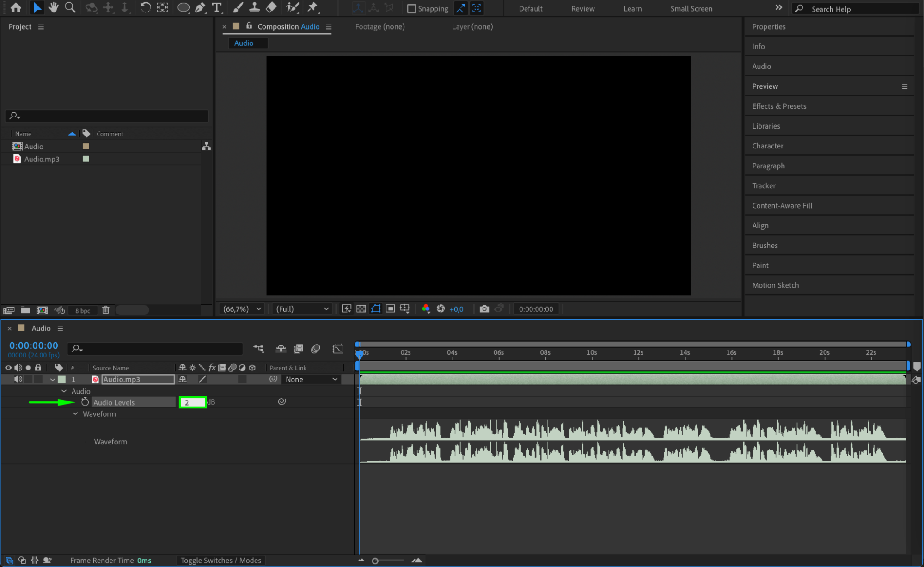The height and width of the screenshot is (567, 924).
Task: Click the Audio Levels dB value field
Action: [x=192, y=402]
